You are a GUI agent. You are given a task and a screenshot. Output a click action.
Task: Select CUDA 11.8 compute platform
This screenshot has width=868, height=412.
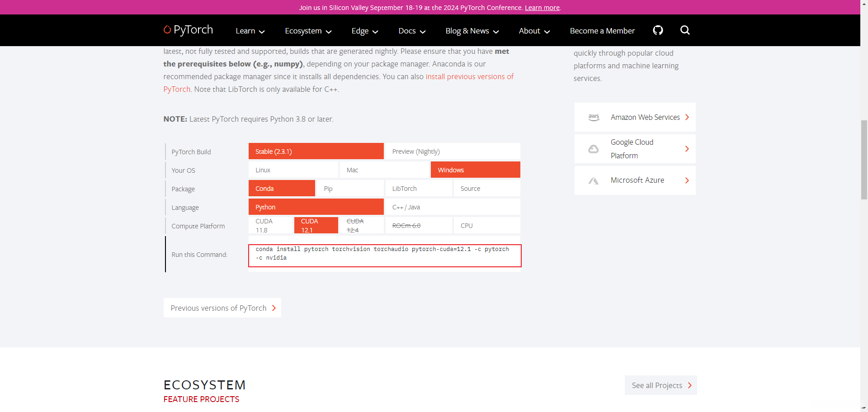coord(270,226)
